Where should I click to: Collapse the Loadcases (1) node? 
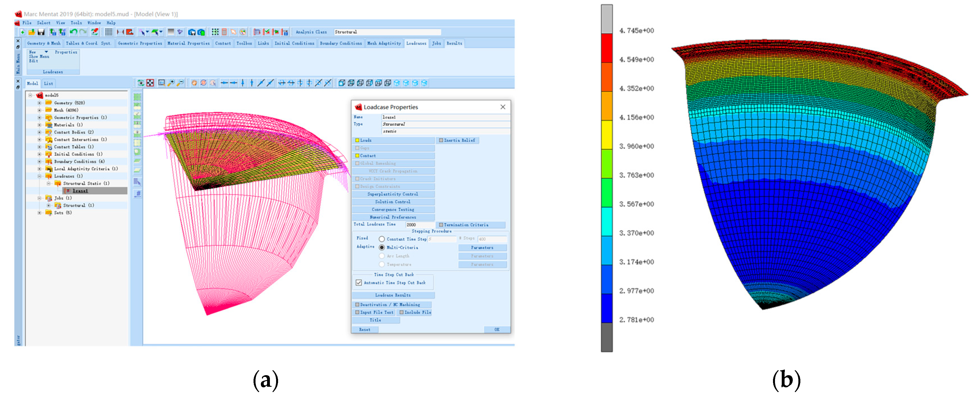tap(39, 176)
